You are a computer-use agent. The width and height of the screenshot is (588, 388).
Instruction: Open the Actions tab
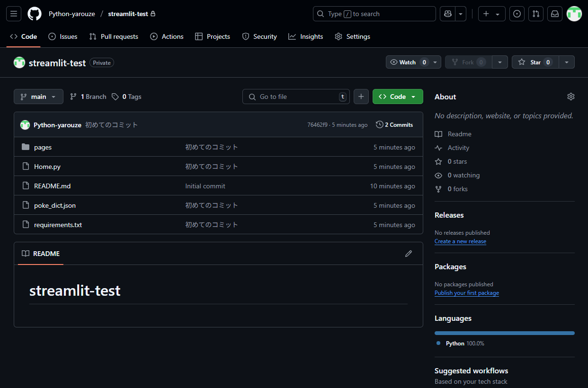pyautogui.click(x=167, y=36)
